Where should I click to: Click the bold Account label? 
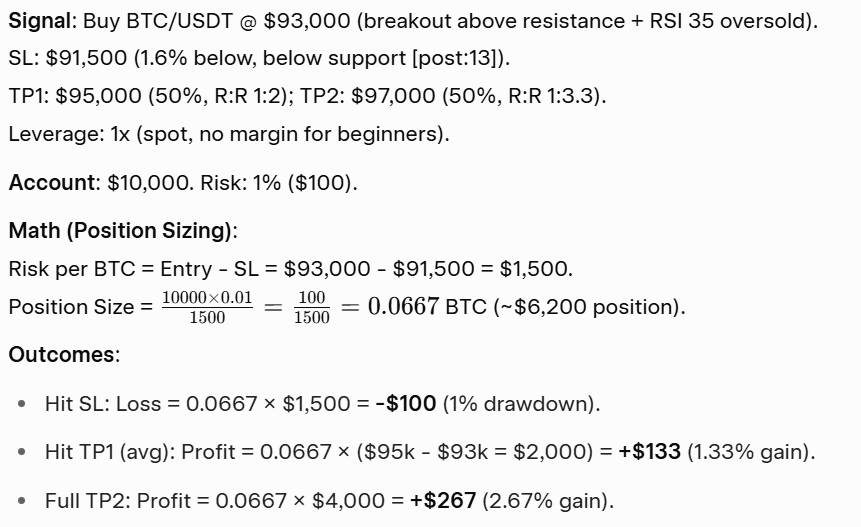click(52, 183)
